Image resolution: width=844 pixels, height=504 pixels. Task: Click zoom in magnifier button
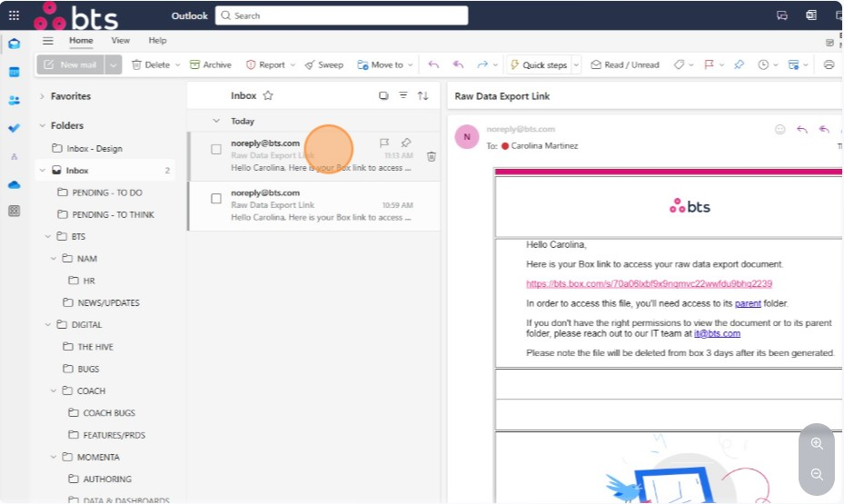[x=817, y=443]
